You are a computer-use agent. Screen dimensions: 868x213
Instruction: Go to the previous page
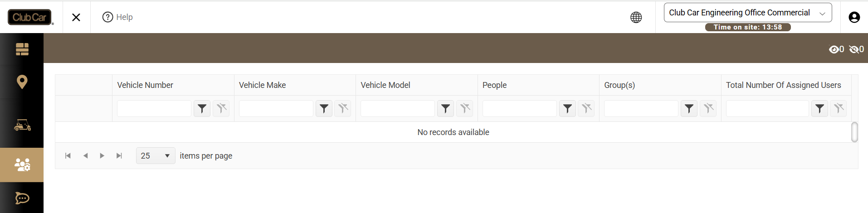coord(85,156)
